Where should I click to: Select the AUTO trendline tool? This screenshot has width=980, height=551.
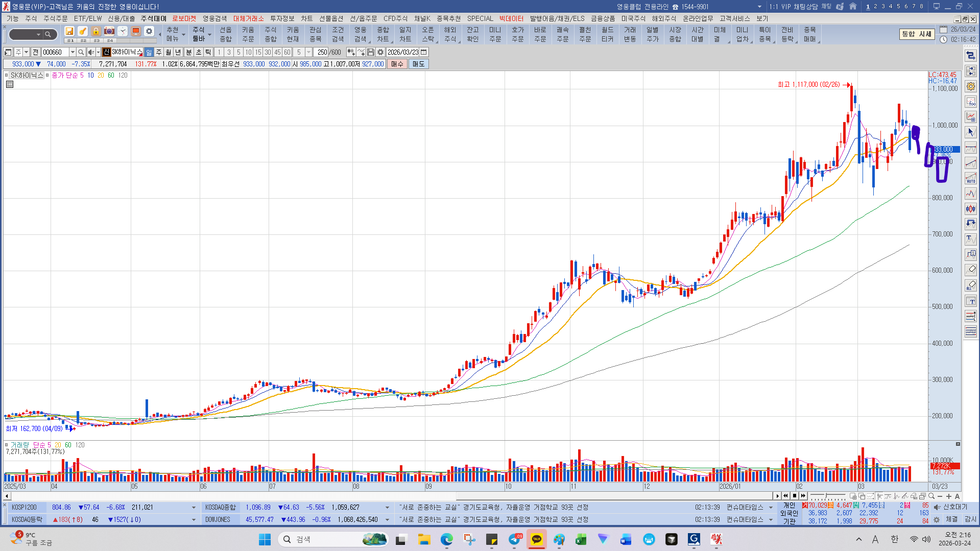(971, 178)
